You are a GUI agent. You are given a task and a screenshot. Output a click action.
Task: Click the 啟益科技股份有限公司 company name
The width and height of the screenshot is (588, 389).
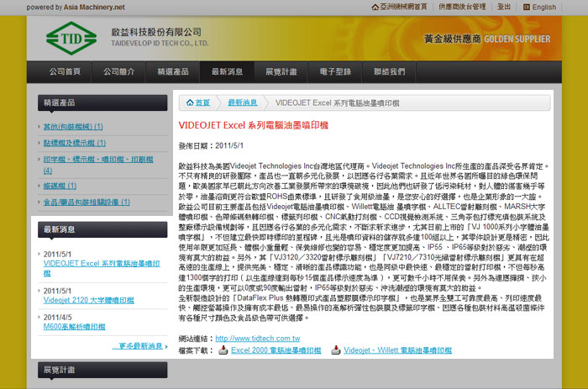pyautogui.click(x=156, y=32)
